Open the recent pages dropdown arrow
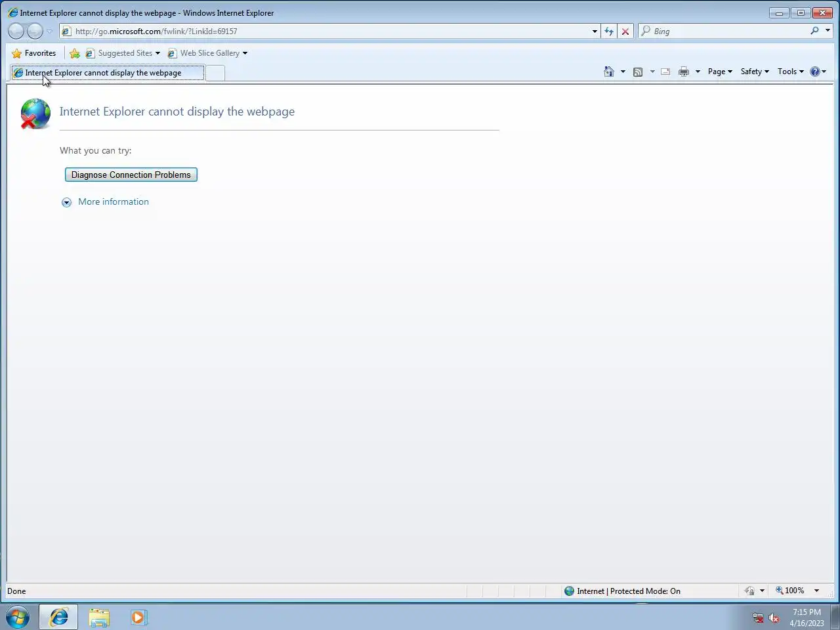This screenshot has height=630, width=840. click(49, 31)
